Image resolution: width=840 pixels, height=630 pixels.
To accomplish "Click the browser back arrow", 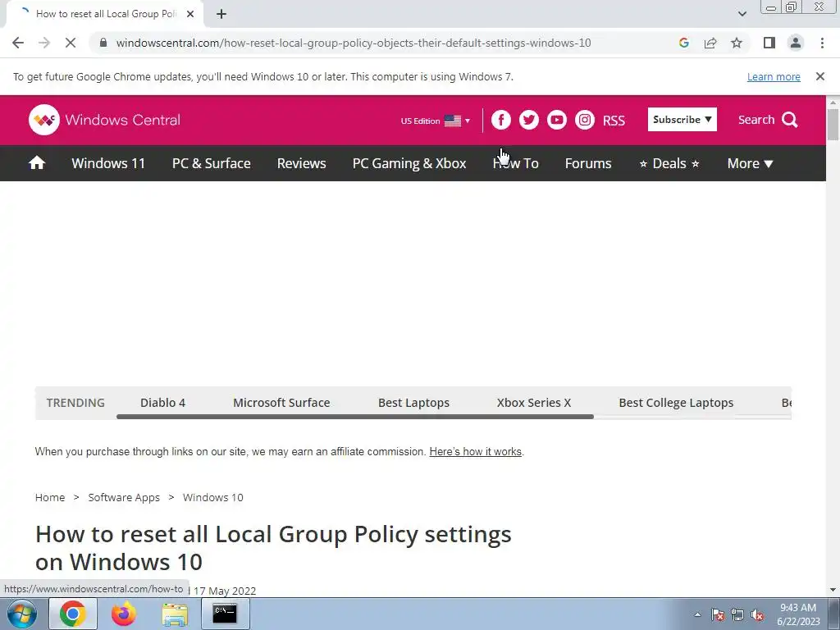I will (18, 43).
